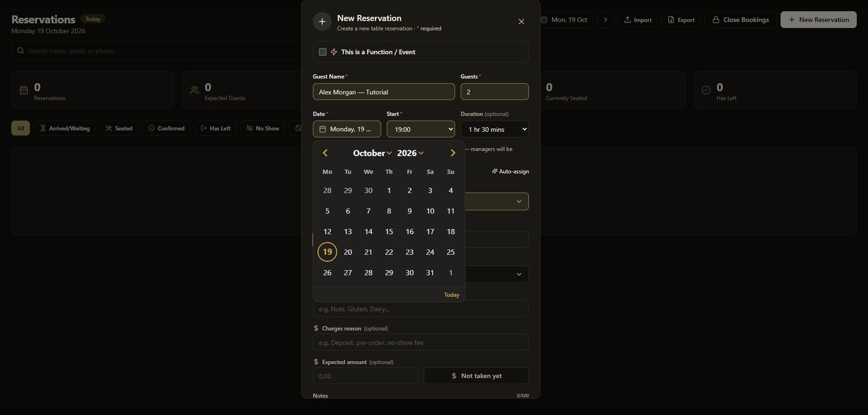
Task: Filter by All tab
Action: pos(21,128)
